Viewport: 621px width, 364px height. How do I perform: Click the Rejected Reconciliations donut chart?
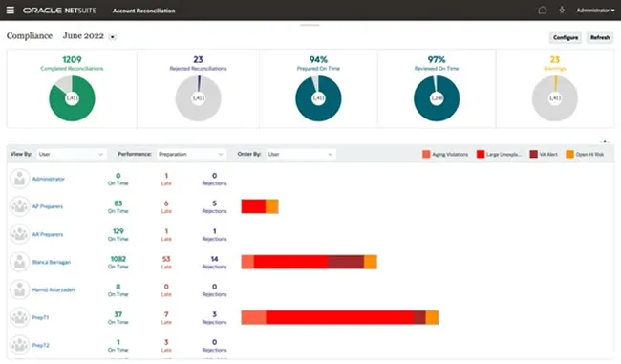click(199, 98)
